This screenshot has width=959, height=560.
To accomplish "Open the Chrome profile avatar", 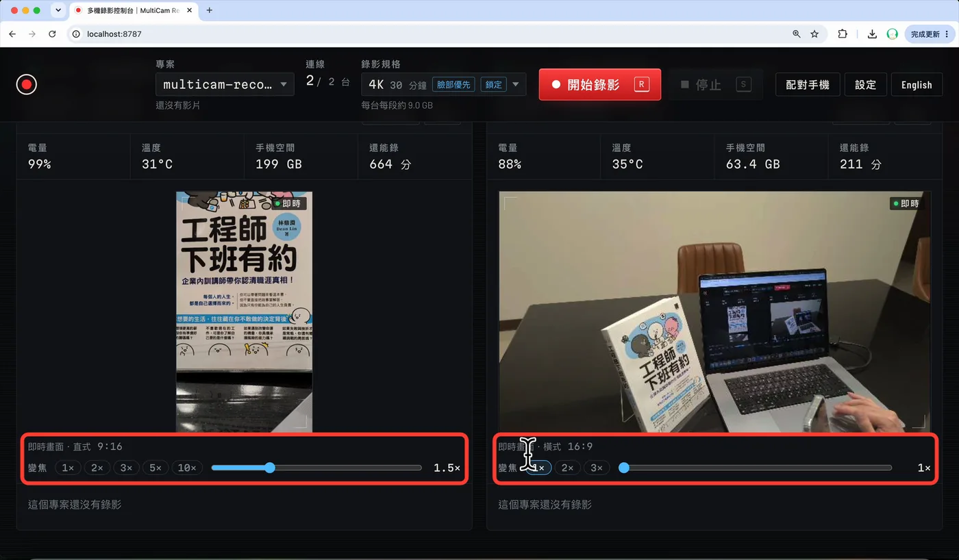I will tap(892, 34).
